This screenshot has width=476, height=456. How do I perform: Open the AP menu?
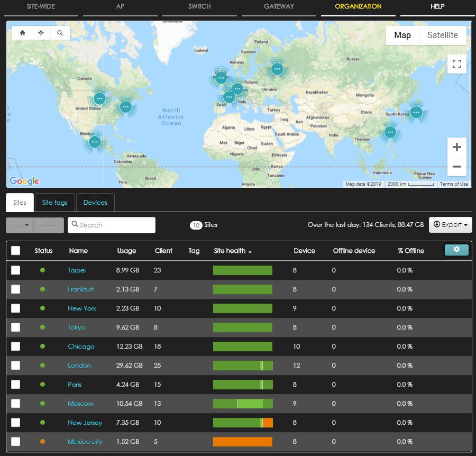click(120, 6)
